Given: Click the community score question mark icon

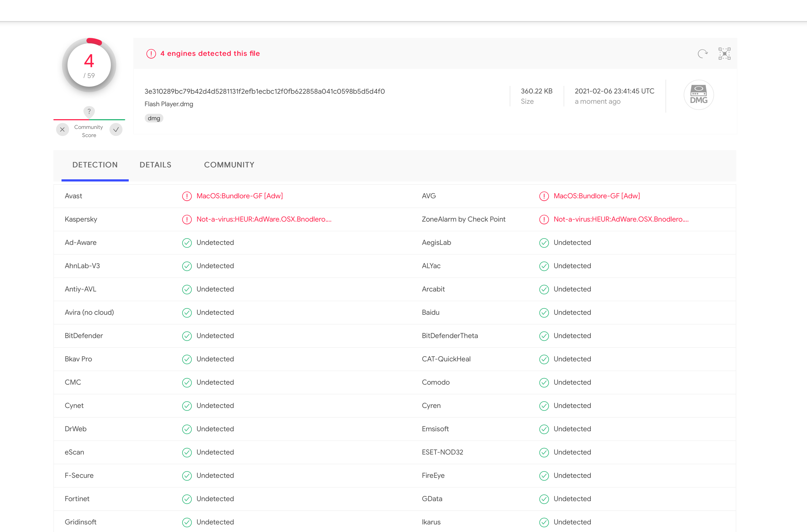Looking at the screenshot, I should [x=89, y=111].
